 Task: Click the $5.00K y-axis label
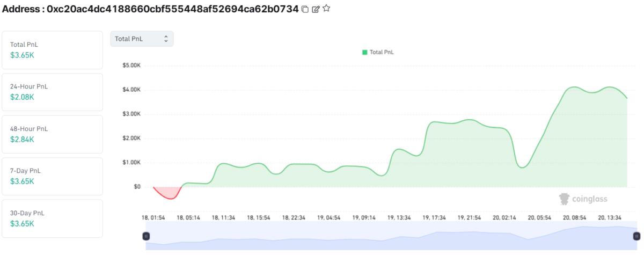point(131,65)
